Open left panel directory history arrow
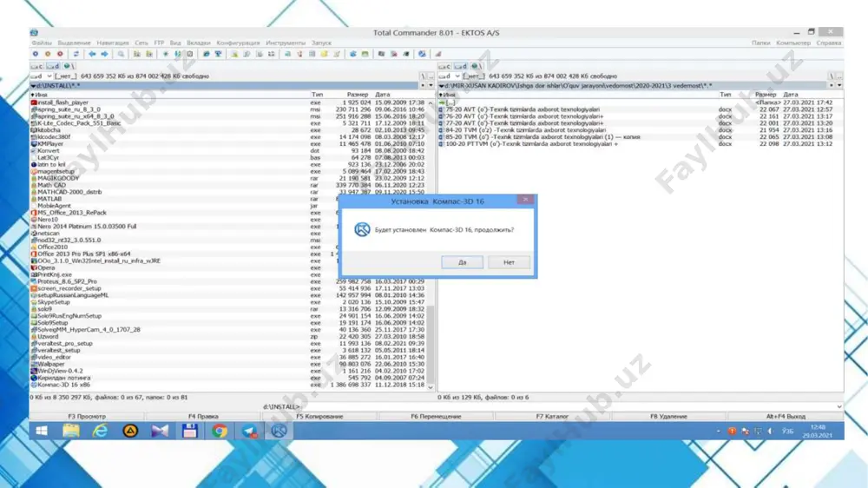868x488 pixels. [431, 86]
